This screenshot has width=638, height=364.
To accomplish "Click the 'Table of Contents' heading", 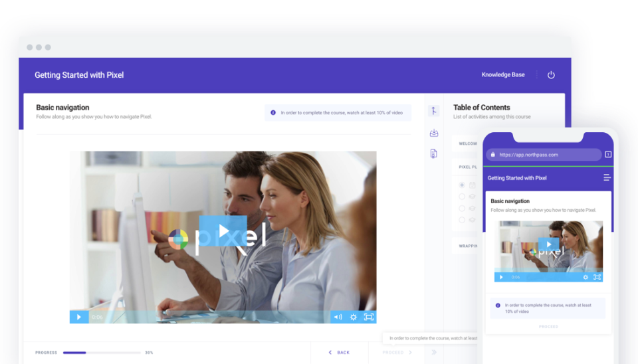I will click(481, 108).
